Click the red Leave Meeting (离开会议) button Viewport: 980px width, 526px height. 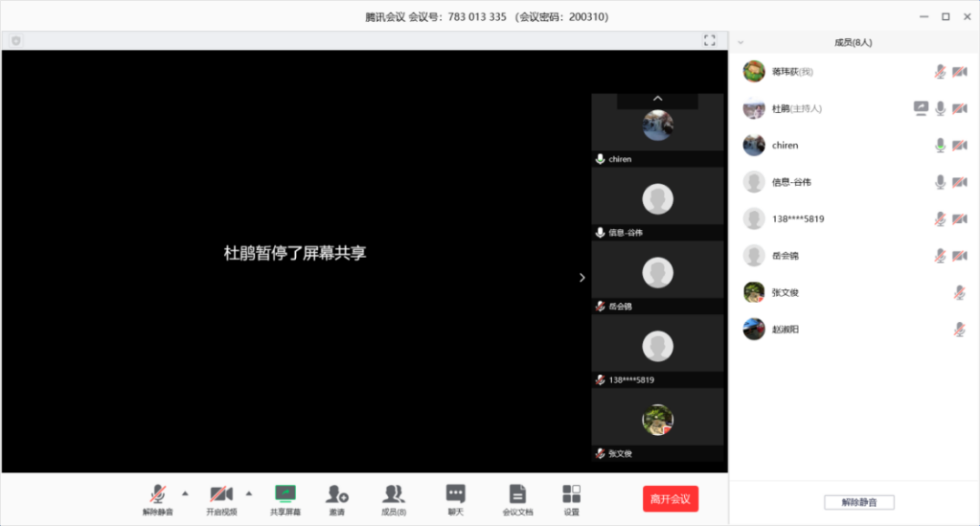pos(670,499)
